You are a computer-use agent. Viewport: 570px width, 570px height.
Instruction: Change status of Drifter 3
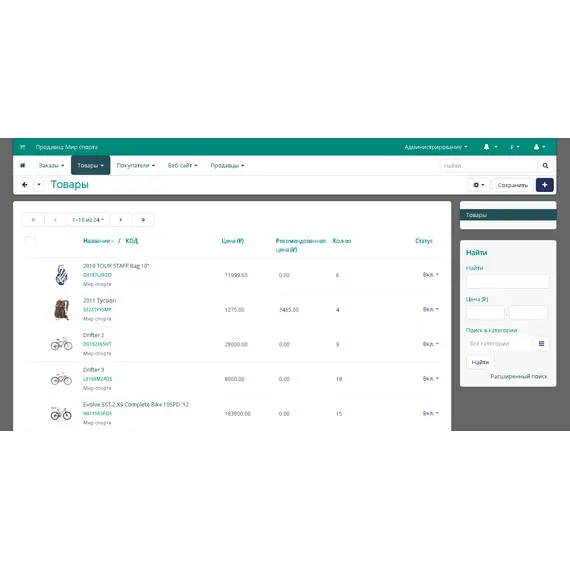431,378
